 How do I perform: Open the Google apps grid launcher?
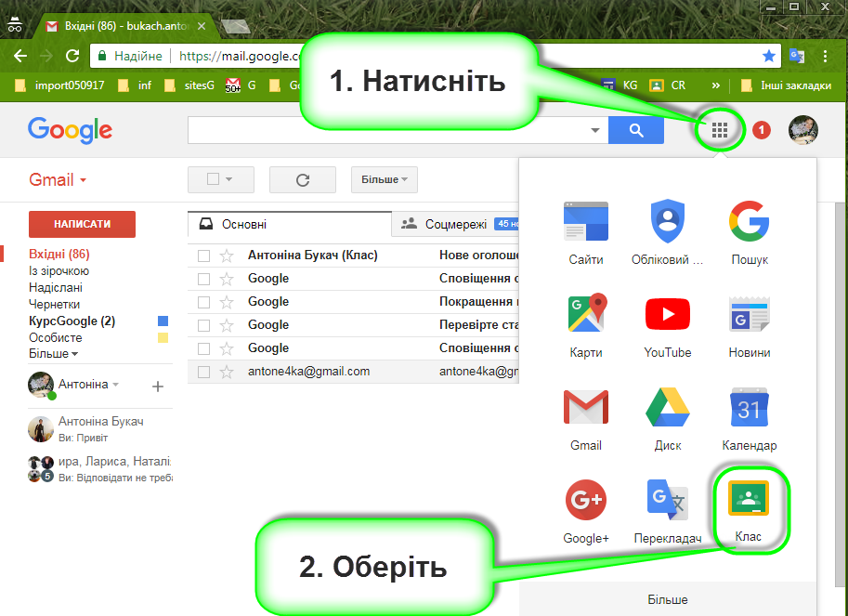(x=719, y=130)
